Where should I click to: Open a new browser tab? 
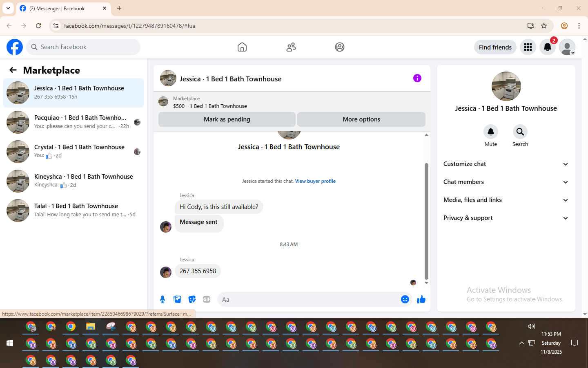coord(119,8)
